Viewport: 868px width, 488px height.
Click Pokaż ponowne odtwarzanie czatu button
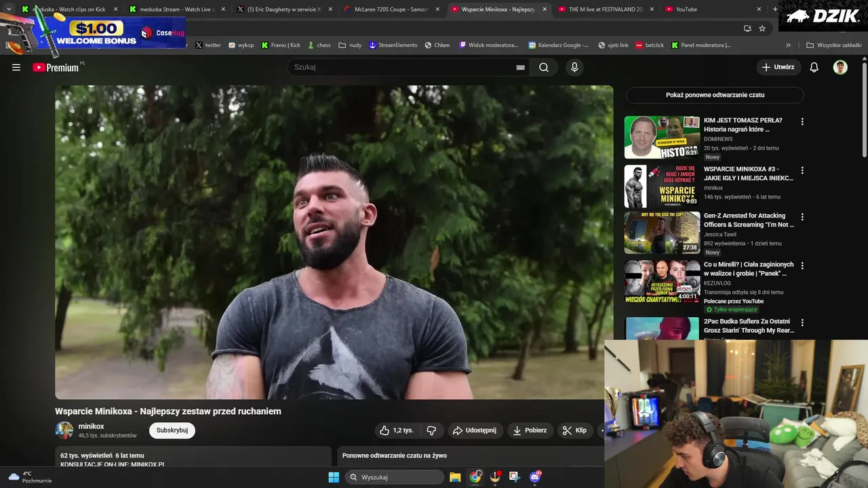[715, 95]
